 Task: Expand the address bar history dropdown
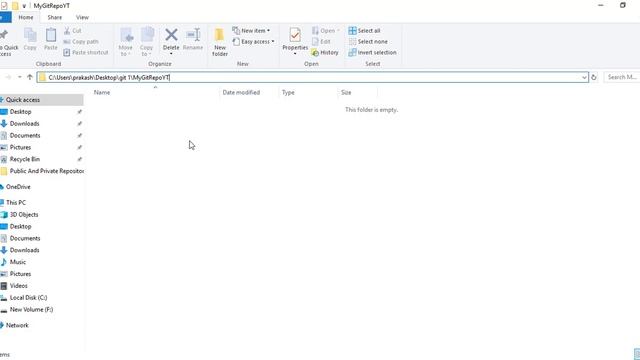(584, 77)
